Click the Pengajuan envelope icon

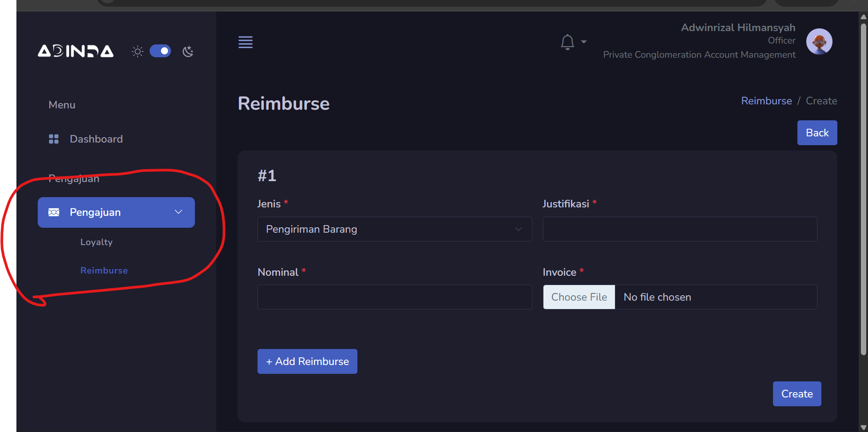pyautogui.click(x=54, y=212)
